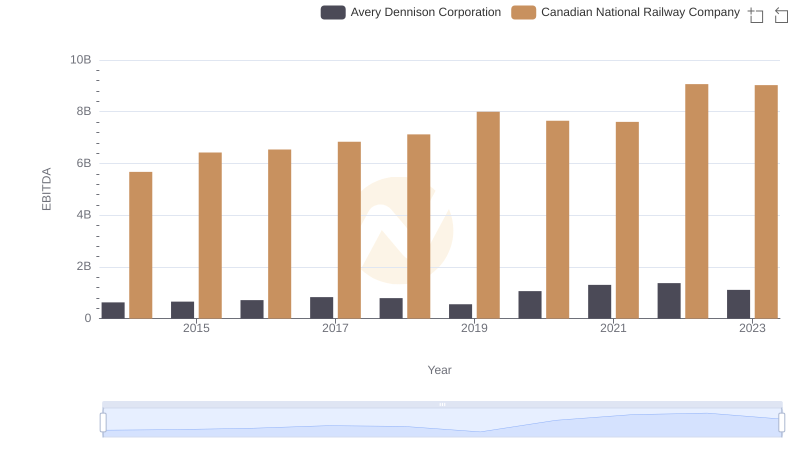Image resolution: width=800 pixels, height=461 pixels.
Task: Click the '2019' x-axis label
Action: [474, 328]
